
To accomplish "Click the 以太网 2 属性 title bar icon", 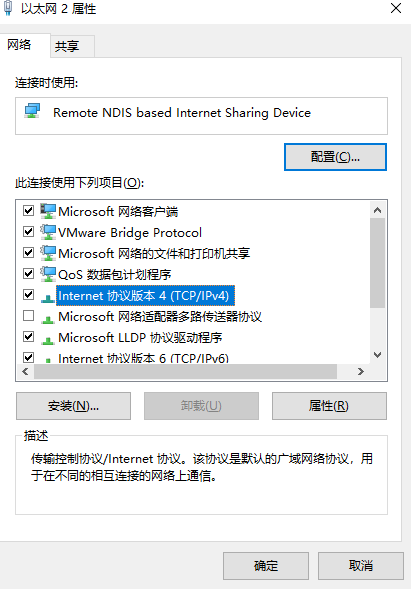I will (8, 8).
